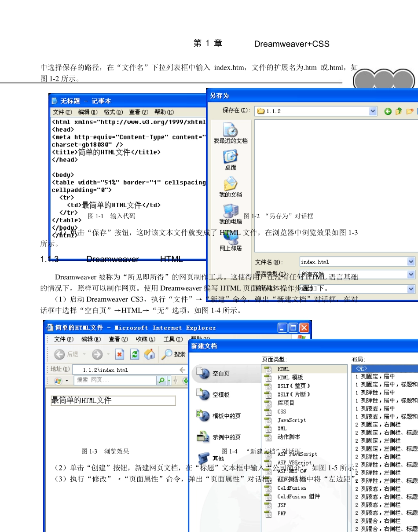Select HTML in the 页面类型 list
The height and width of the screenshot is (532, 418).
point(304,369)
